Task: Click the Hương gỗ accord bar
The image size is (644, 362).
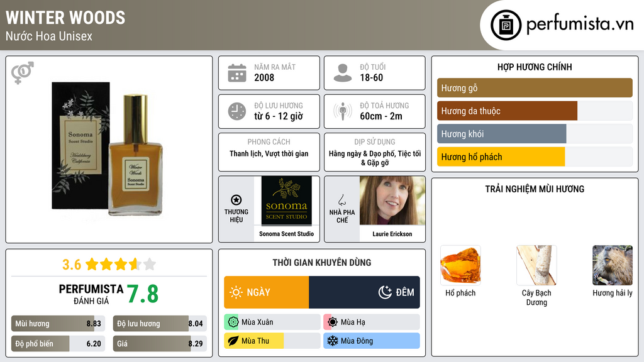Action: [x=535, y=88]
